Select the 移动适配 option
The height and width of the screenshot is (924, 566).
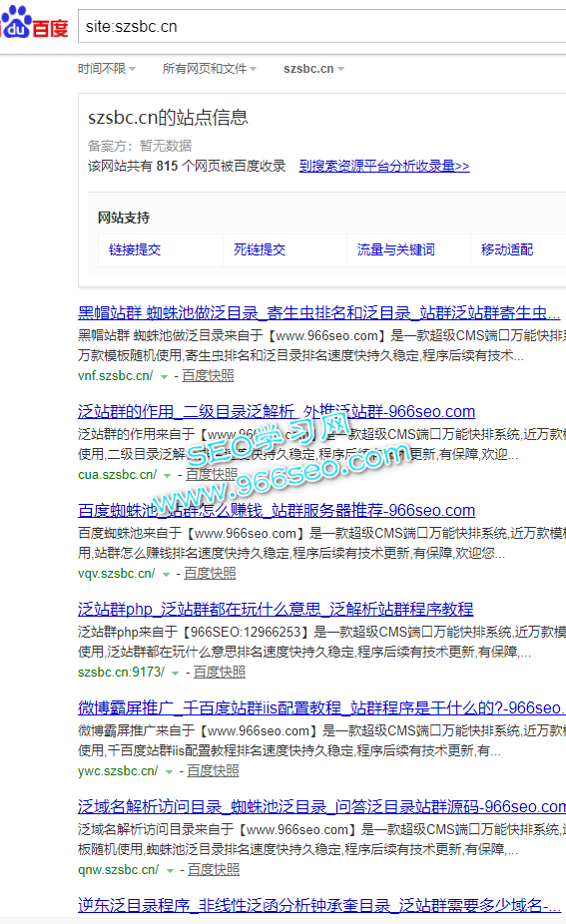coord(507,249)
